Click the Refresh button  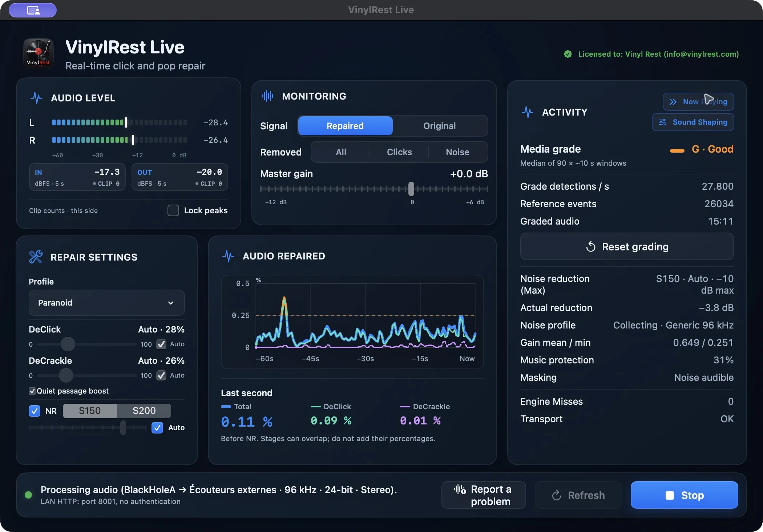coord(578,495)
